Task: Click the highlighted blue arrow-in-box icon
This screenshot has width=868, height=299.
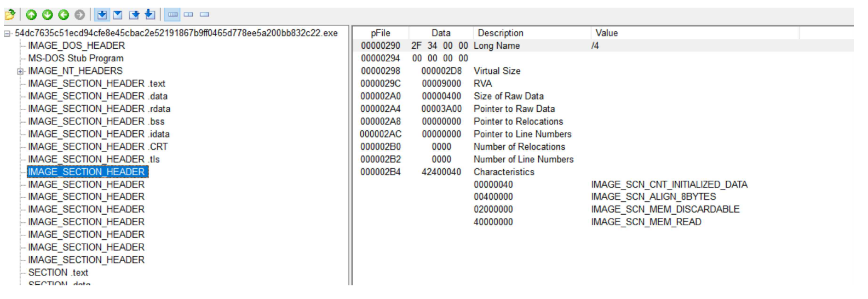Action: (x=102, y=15)
